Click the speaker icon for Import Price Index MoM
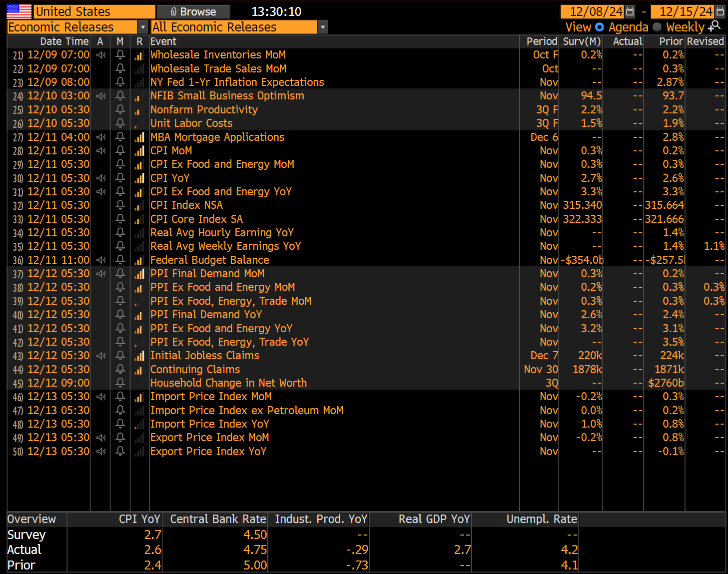The image size is (728, 574). 101,396
